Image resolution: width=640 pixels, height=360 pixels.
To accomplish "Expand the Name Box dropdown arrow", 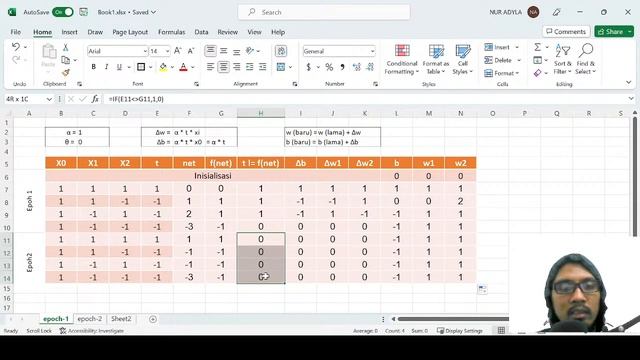I will coord(49,99).
